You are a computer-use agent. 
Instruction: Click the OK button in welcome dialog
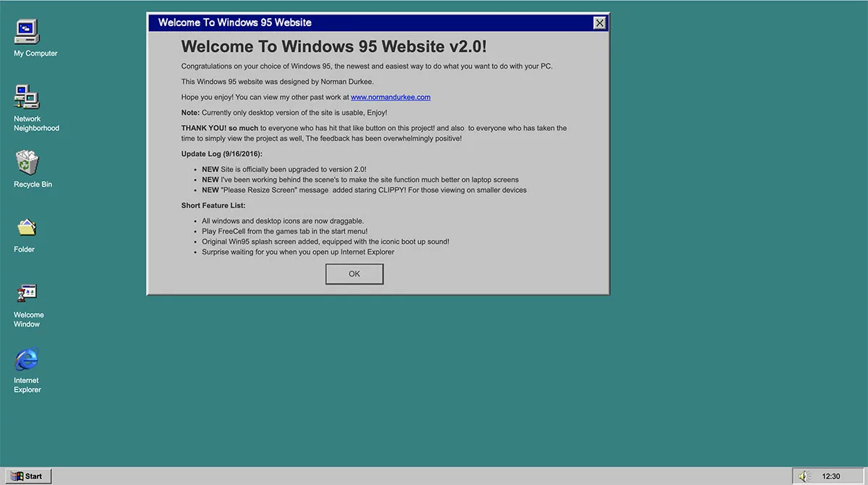(354, 274)
